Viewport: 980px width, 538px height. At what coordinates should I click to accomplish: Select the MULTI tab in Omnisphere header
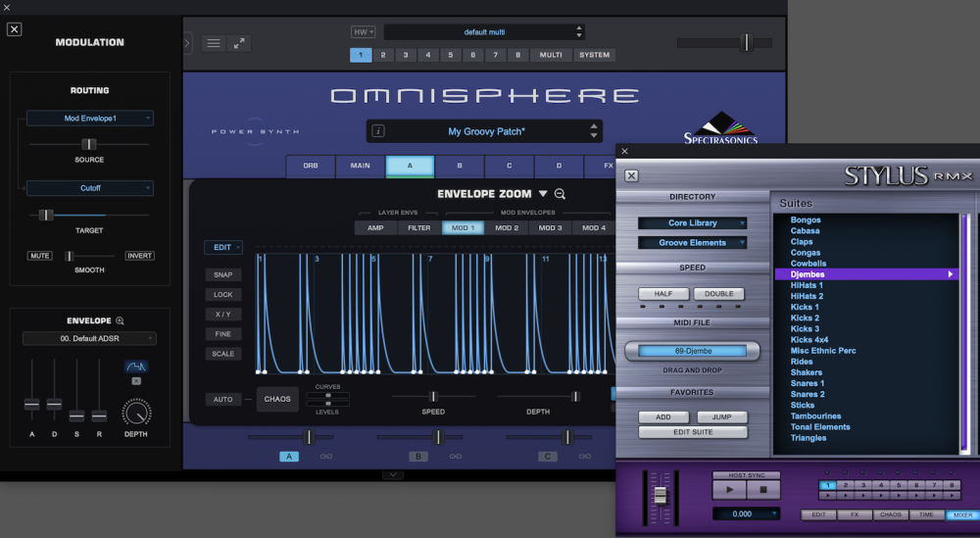551,55
